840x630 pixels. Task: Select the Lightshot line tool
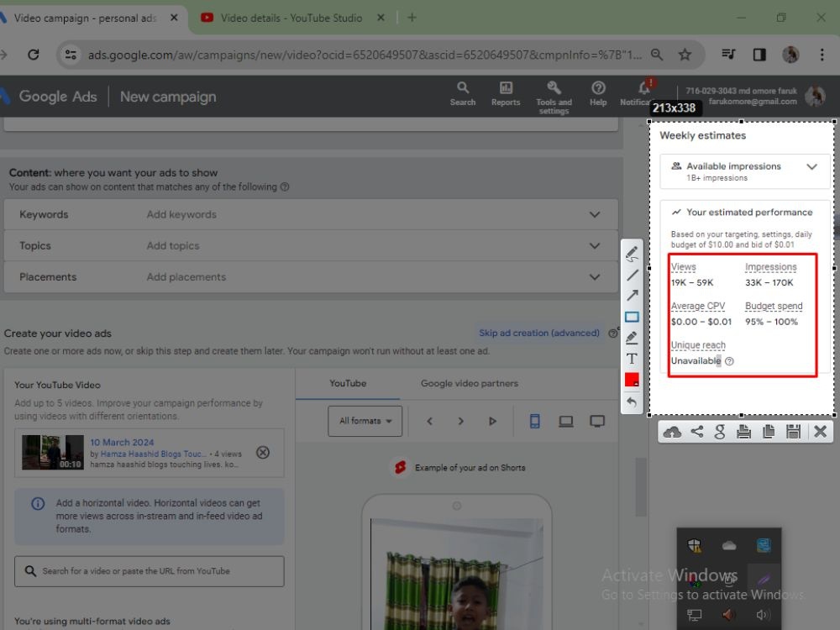pyautogui.click(x=632, y=275)
